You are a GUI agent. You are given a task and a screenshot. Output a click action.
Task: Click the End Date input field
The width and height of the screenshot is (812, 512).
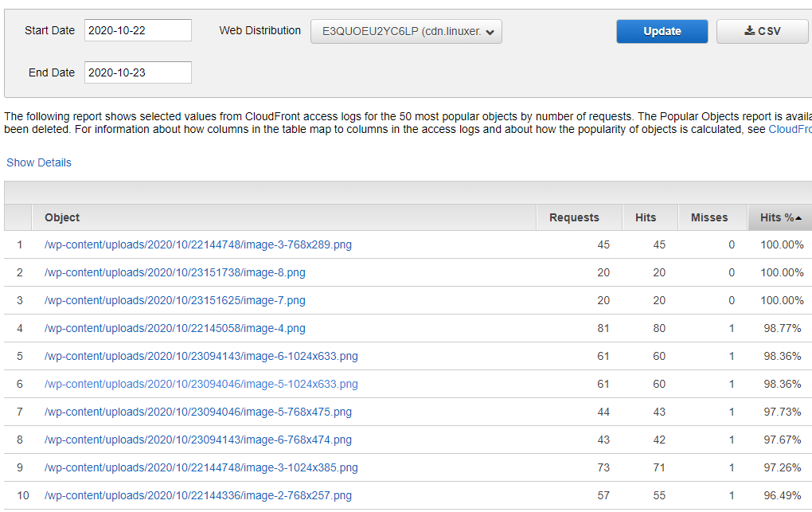(138, 72)
